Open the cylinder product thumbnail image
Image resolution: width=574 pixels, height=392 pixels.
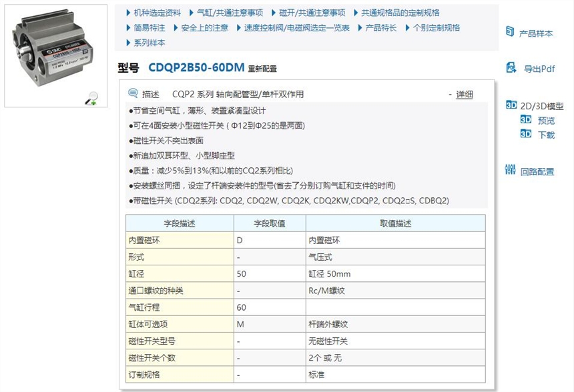(x=55, y=55)
